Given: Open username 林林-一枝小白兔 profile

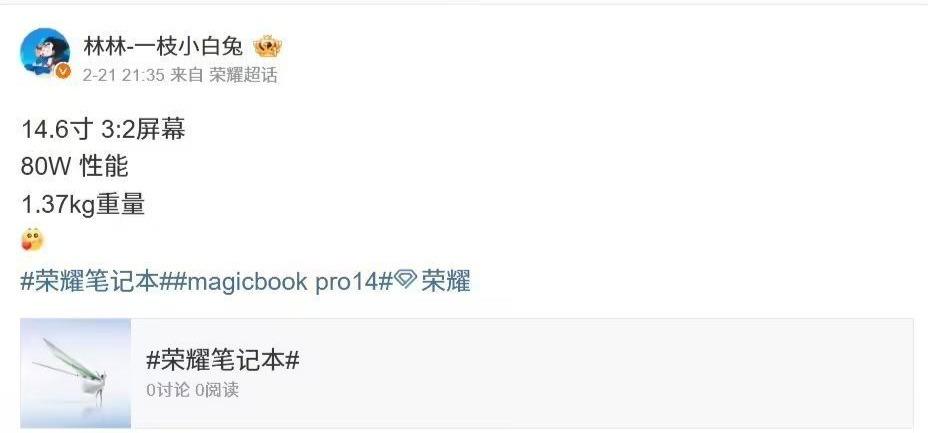Looking at the screenshot, I should (163, 46).
